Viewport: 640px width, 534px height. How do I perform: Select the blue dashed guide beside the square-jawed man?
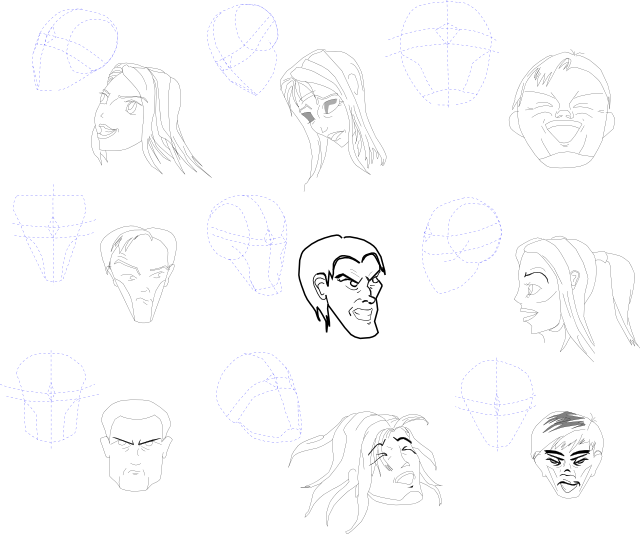[50, 399]
